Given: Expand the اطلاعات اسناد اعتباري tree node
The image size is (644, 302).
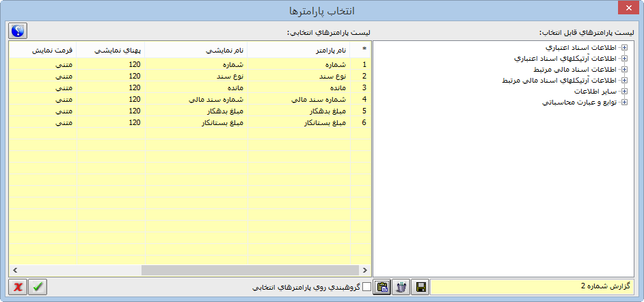Looking at the screenshot, I should pos(625,48).
